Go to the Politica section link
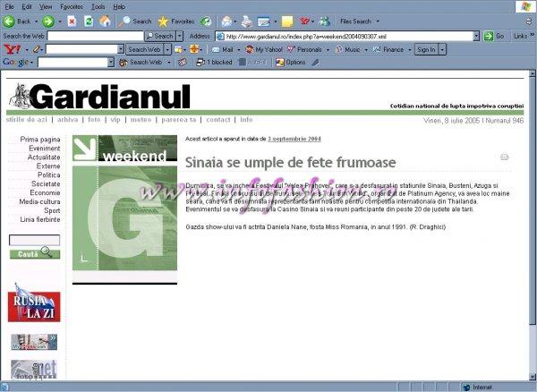The width and height of the screenshot is (537, 392). (48, 175)
